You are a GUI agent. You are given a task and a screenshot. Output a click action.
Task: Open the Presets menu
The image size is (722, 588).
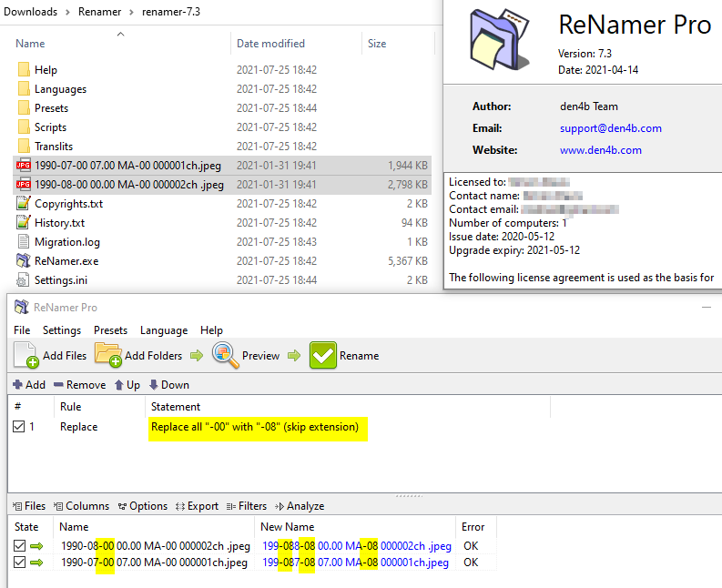(110, 330)
